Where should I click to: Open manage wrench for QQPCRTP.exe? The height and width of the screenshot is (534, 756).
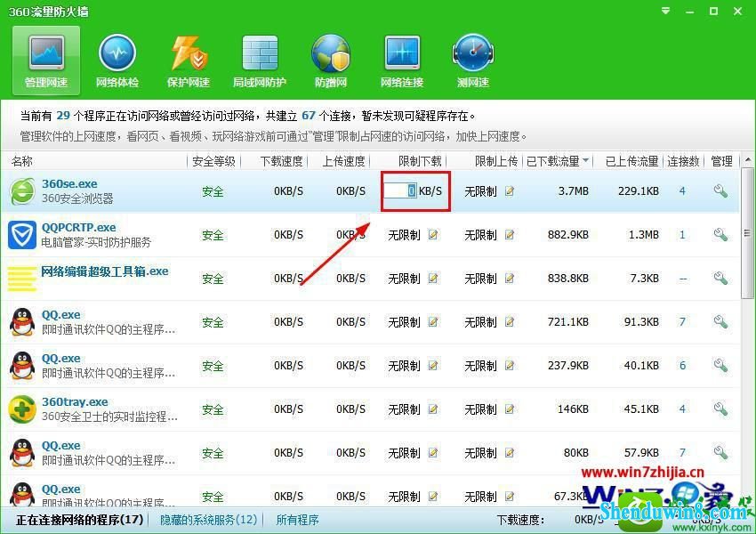(720, 235)
